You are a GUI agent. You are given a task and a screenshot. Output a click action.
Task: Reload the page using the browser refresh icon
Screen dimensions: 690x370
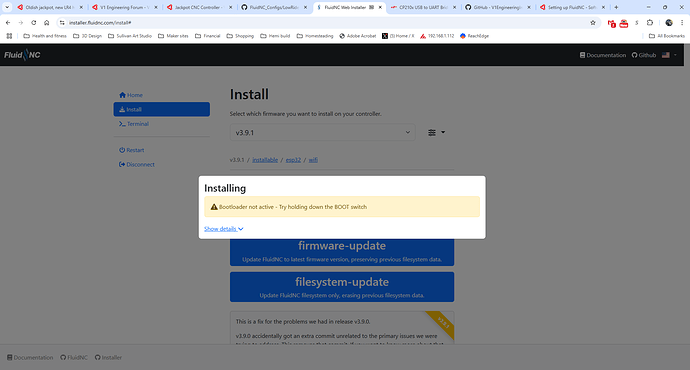[x=33, y=23]
